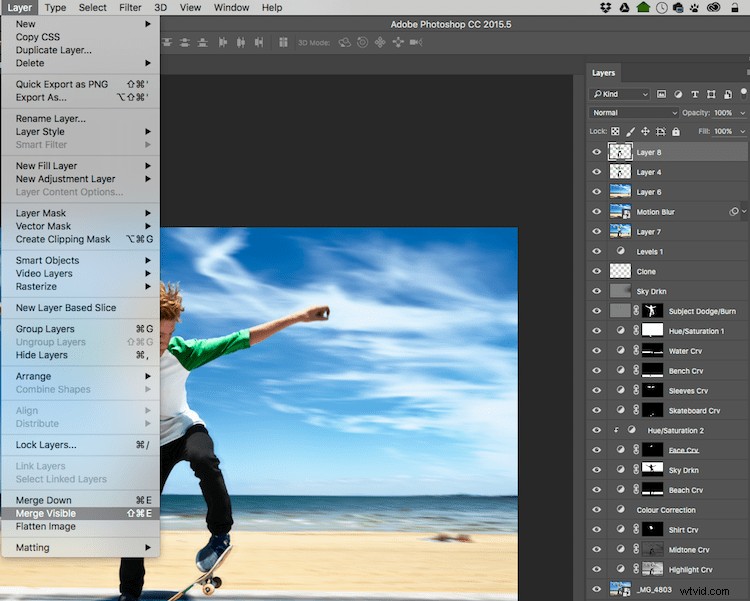This screenshot has width=750, height=601.
Task: Open the Opacity slider arrow
Action: point(743,113)
